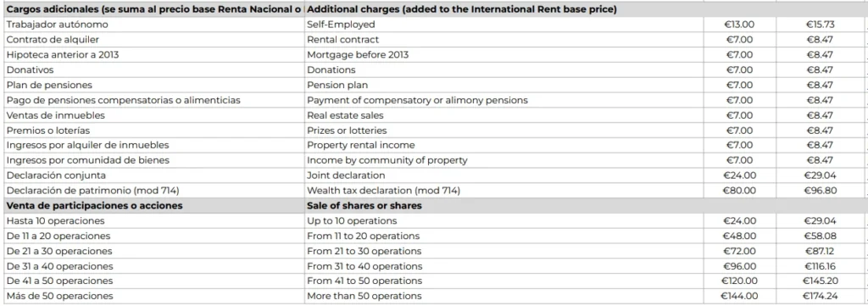Click the 'Joint declaration' cell
The width and height of the screenshot is (868, 306).
pyautogui.click(x=504, y=175)
